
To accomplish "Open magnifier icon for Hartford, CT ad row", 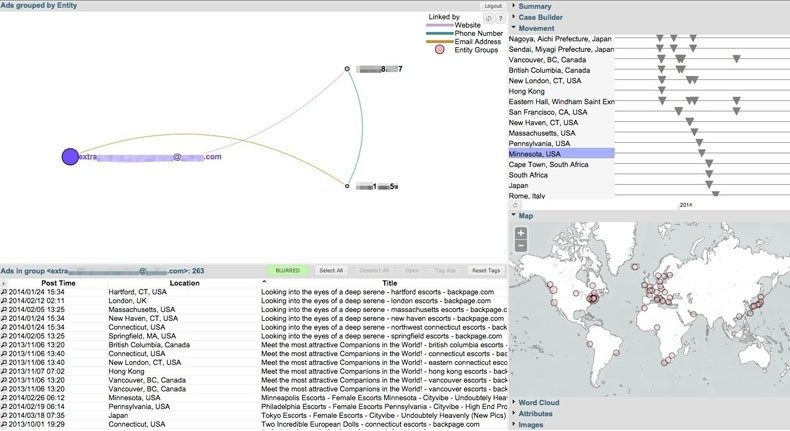I will click(4, 292).
